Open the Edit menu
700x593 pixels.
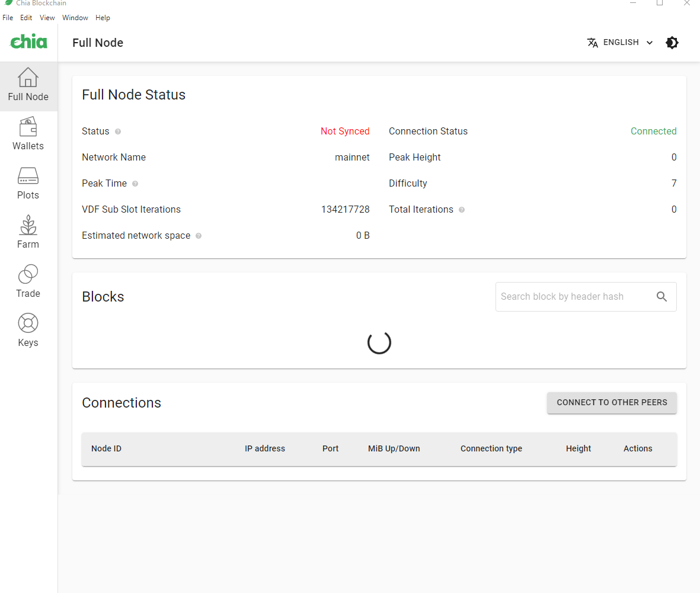click(26, 18)
